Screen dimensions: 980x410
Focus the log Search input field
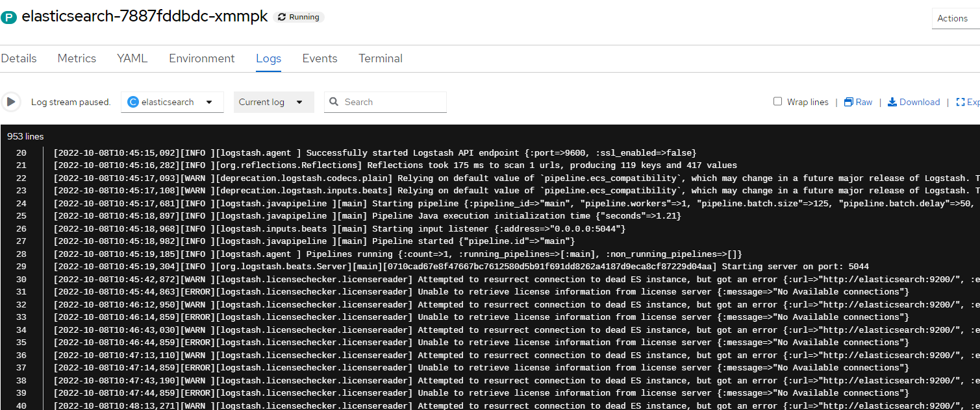click(385, 102)
